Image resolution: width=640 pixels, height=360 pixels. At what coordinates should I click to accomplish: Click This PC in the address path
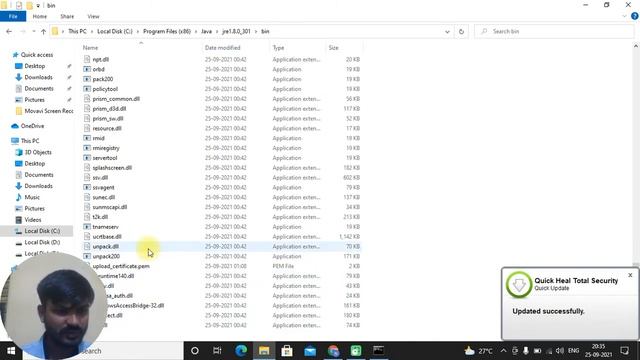tap(77, 31)
